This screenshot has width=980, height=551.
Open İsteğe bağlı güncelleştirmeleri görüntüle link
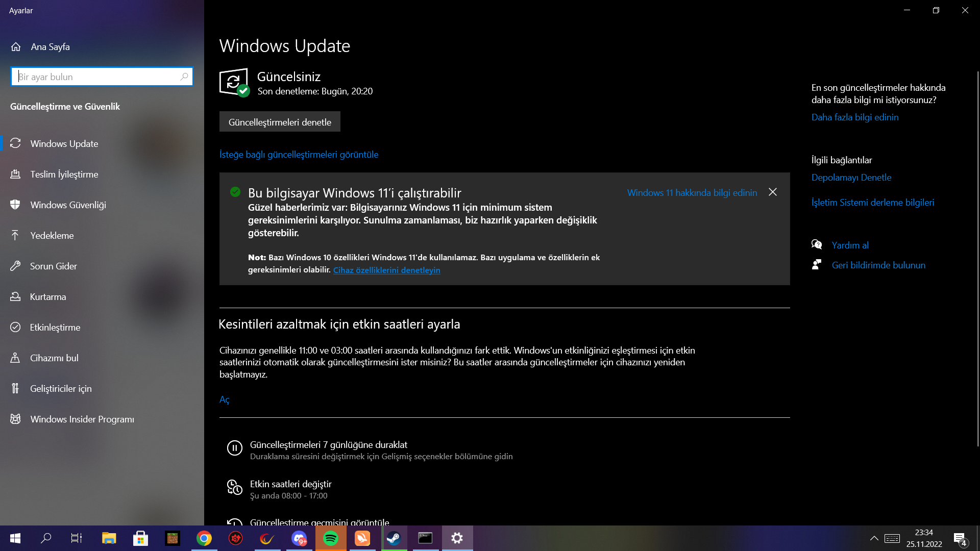(x=299, y=154)
